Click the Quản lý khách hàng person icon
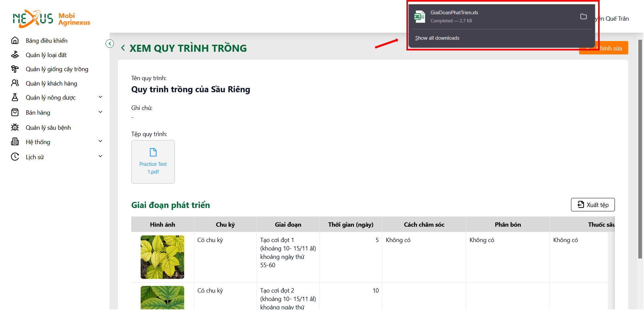This screenshot has height=310, width=644. [x=15, y=83]
